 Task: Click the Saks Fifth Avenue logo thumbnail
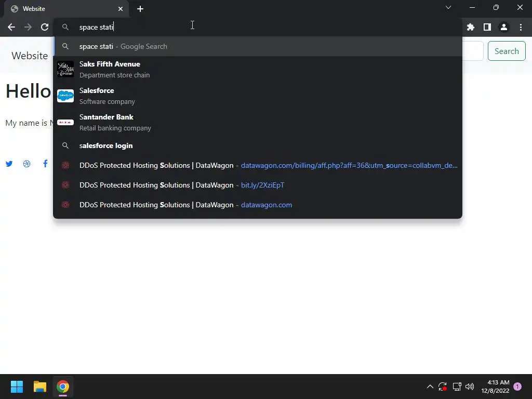(x=65, y=69)
